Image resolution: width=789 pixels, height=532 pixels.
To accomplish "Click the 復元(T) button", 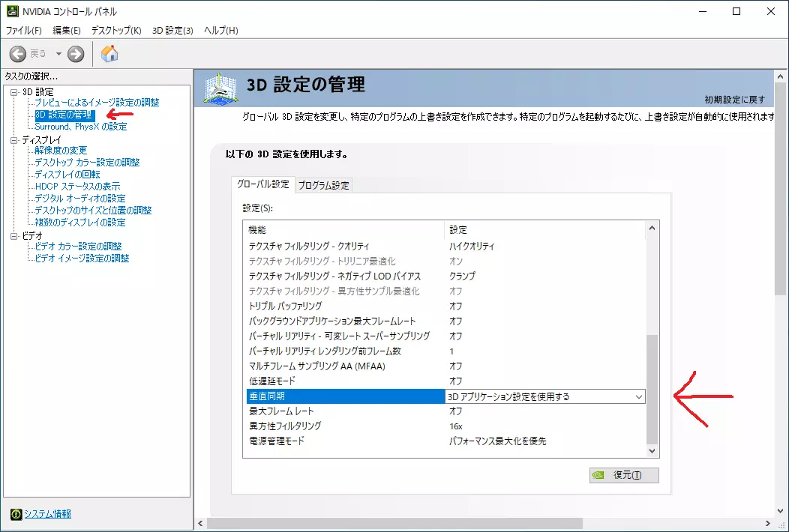I will (x=624, y=475).
